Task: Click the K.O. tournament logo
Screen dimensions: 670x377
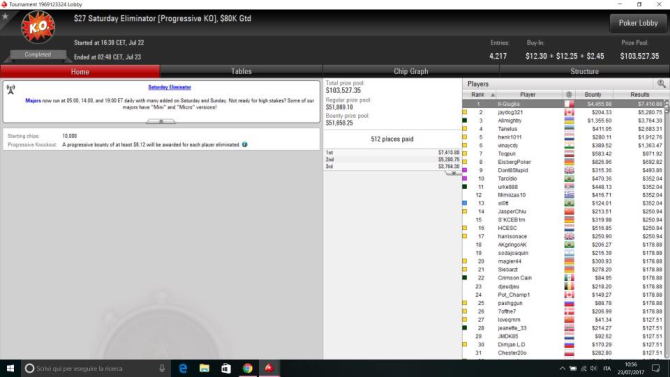Action: click(38, 27)
